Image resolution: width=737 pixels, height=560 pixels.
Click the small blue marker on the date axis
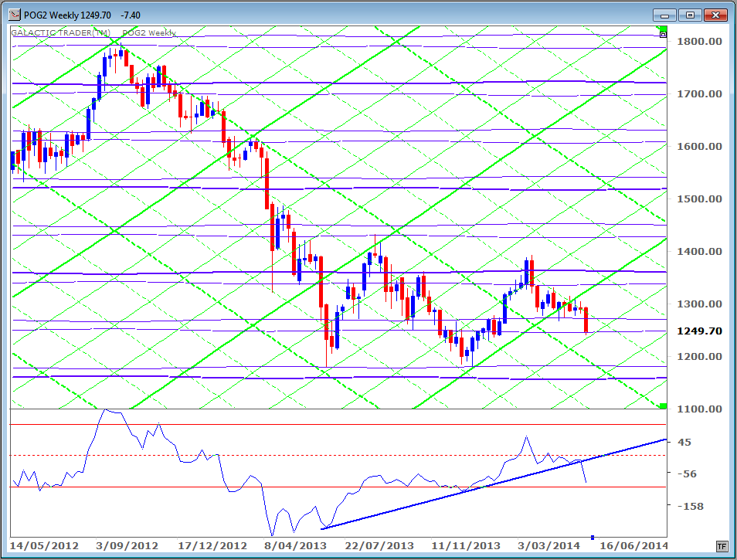[x=593, y=538]
